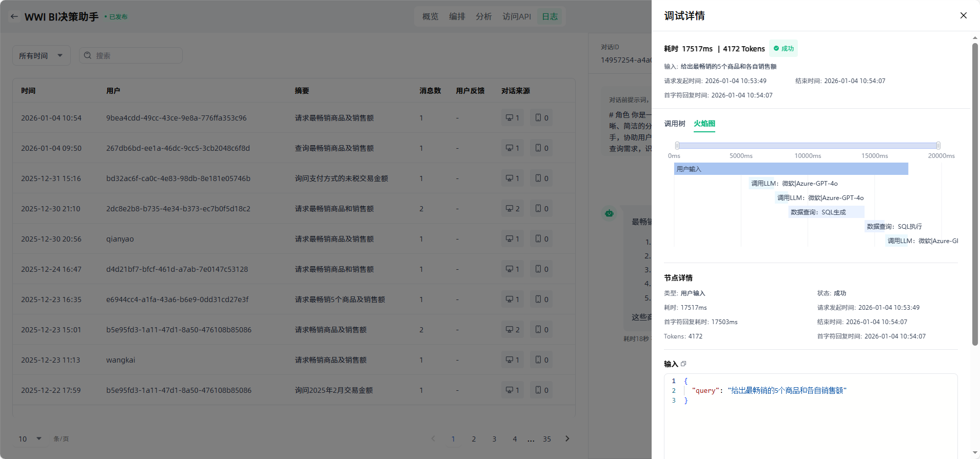Switch to the 调用树 tab
Viewport: 980px width, 459px height.
[x=674, y=124]
